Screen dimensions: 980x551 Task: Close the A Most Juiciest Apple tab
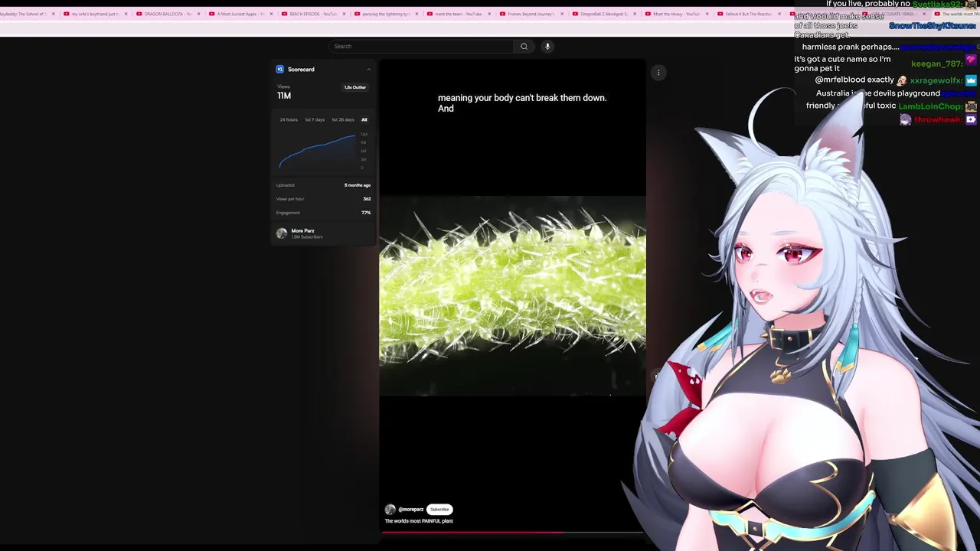click(271, 14)
